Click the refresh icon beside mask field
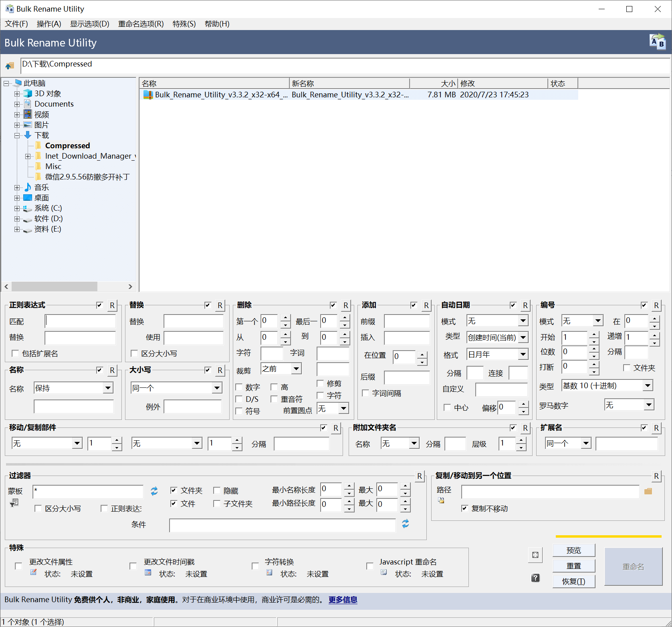 tap(154, 491)
